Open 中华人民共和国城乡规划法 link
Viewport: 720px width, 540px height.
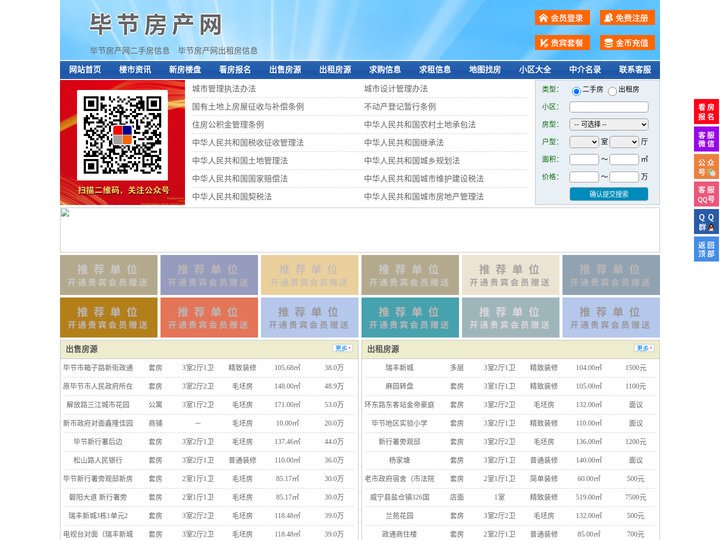pyautogui.click(x=412, y=160)
